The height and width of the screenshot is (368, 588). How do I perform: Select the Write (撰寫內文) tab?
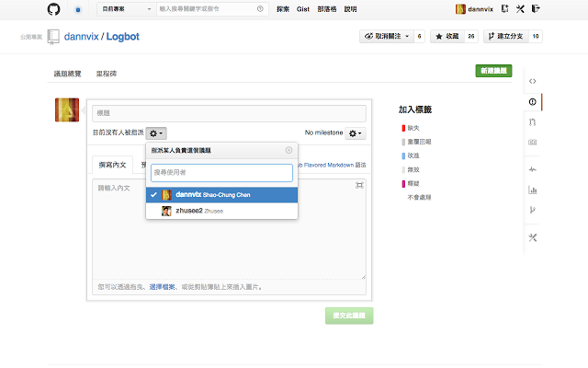pyautogui.click(x=114, y=166)
